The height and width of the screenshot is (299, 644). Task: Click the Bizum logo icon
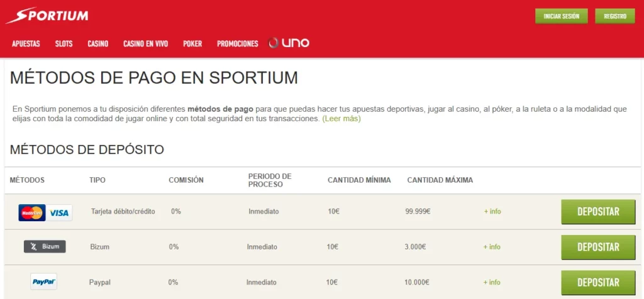click(45, 246)
